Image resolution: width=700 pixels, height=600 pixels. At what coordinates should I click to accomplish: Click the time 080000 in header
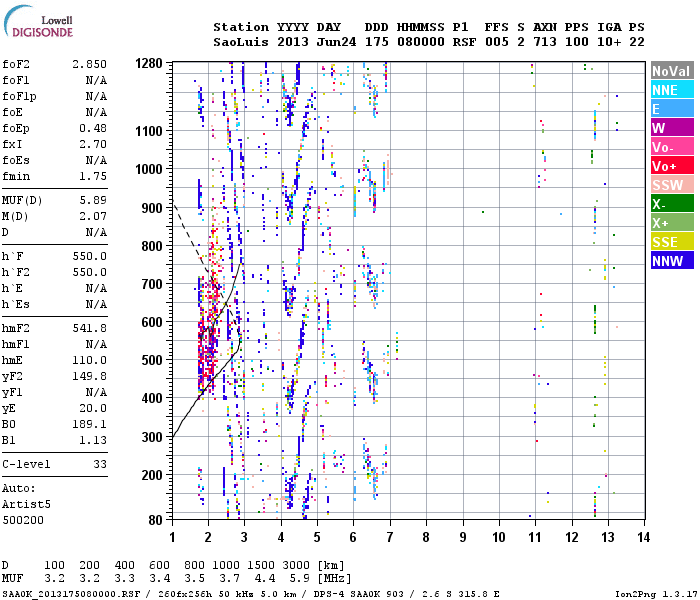coord(421,42)
